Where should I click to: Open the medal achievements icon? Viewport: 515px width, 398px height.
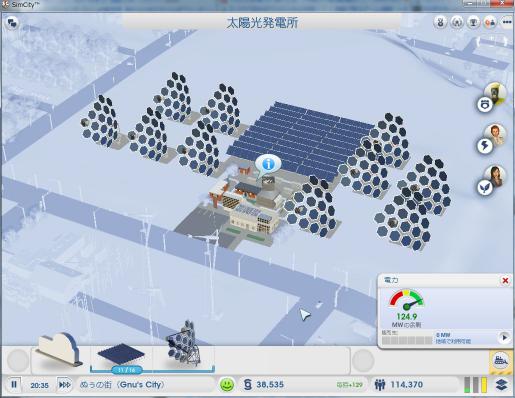pos(440,22)
